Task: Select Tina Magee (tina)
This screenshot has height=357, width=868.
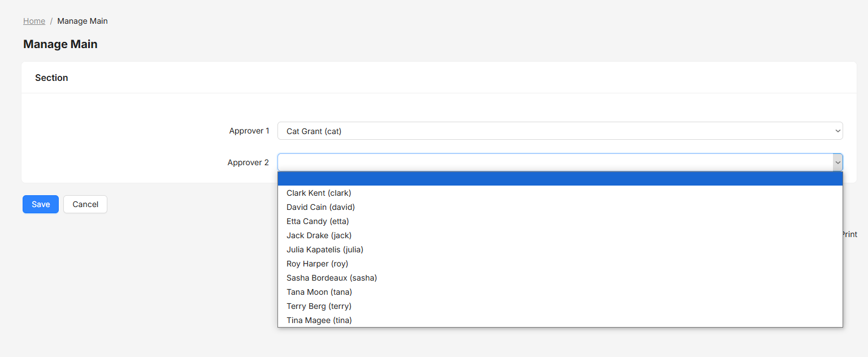Action: [560, 320]
